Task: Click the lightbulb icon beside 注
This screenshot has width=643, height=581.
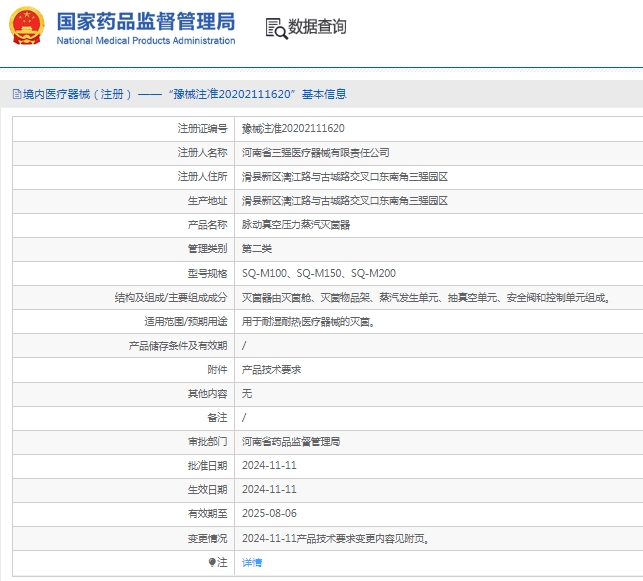Action: 212,562
